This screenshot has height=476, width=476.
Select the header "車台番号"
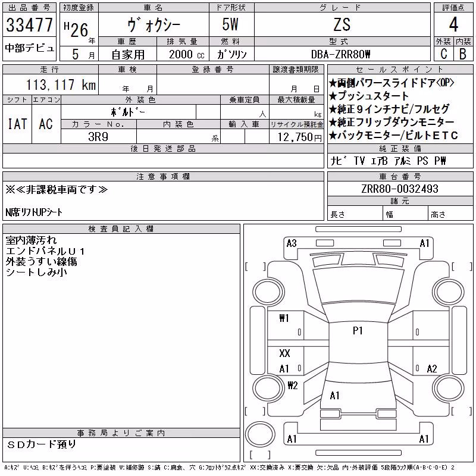pyautogui.click(x=400, y=176)
